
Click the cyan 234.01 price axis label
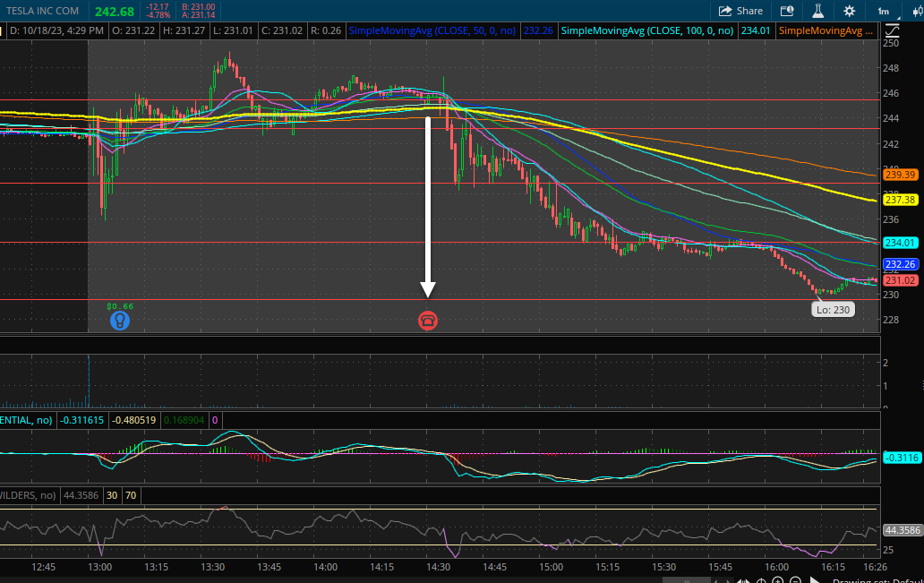coord(900,243)
